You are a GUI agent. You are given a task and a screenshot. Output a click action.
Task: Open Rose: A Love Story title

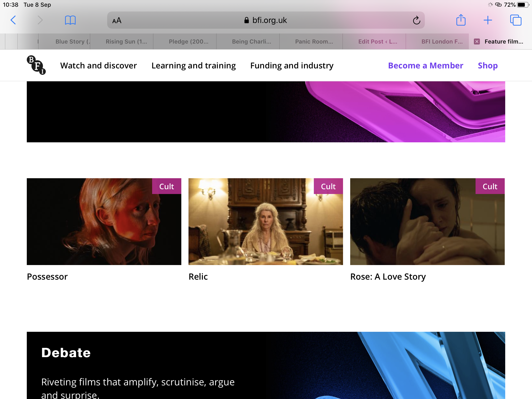(388, 277)
